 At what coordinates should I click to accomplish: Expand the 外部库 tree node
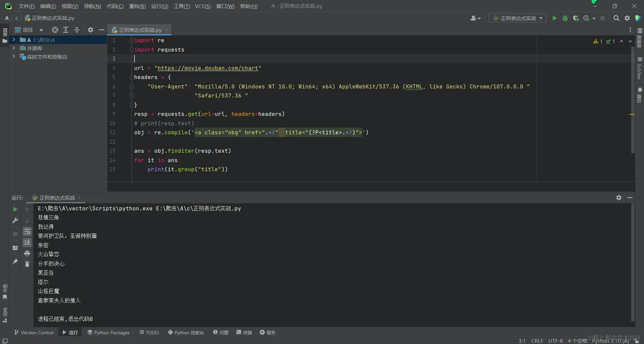14,48
